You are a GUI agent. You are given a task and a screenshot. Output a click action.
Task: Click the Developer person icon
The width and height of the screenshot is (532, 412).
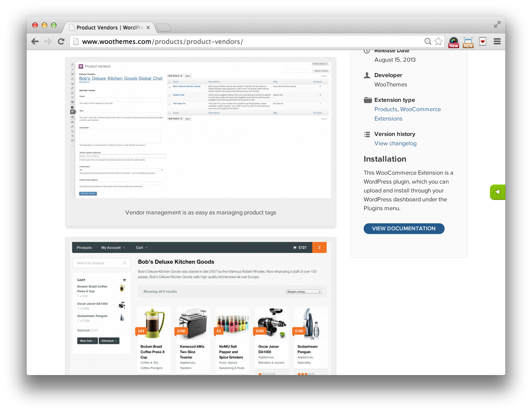367,75
